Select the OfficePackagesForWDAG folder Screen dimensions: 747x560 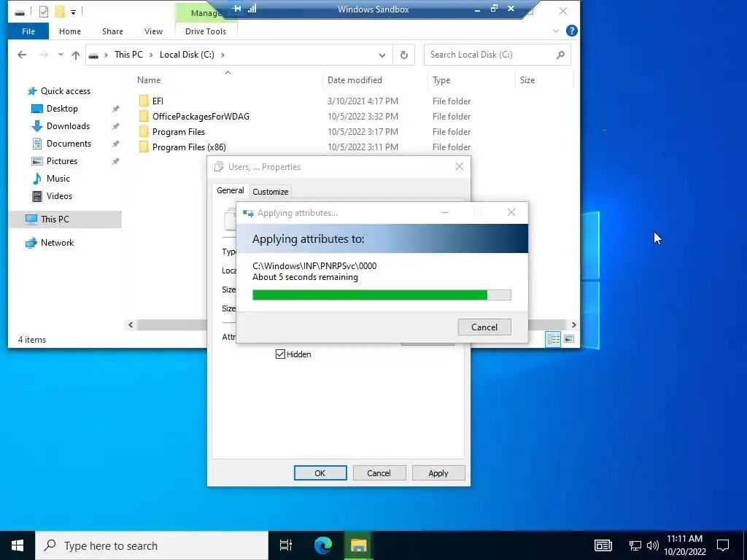(x=200, y=117)
